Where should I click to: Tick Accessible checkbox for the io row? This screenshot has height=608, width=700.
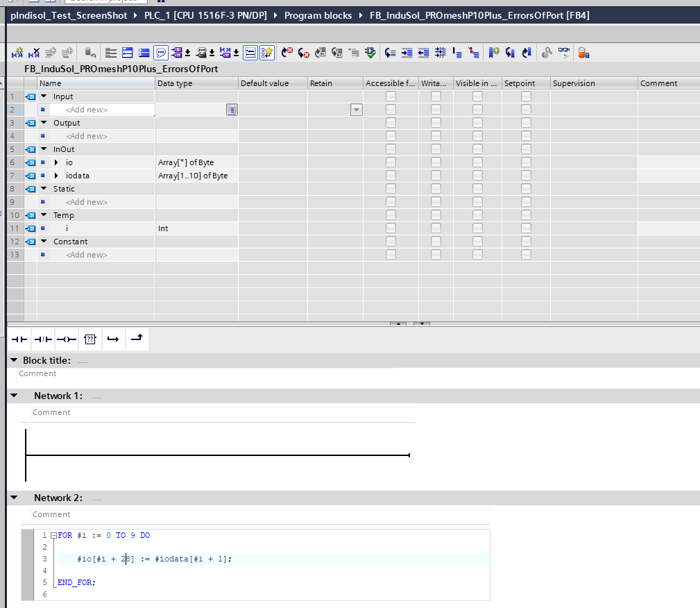[391, 162]
